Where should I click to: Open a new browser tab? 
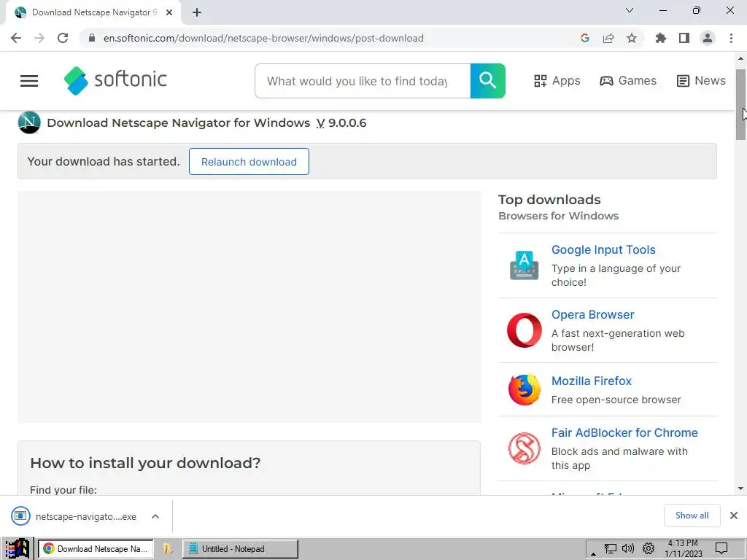click(197, 12)
